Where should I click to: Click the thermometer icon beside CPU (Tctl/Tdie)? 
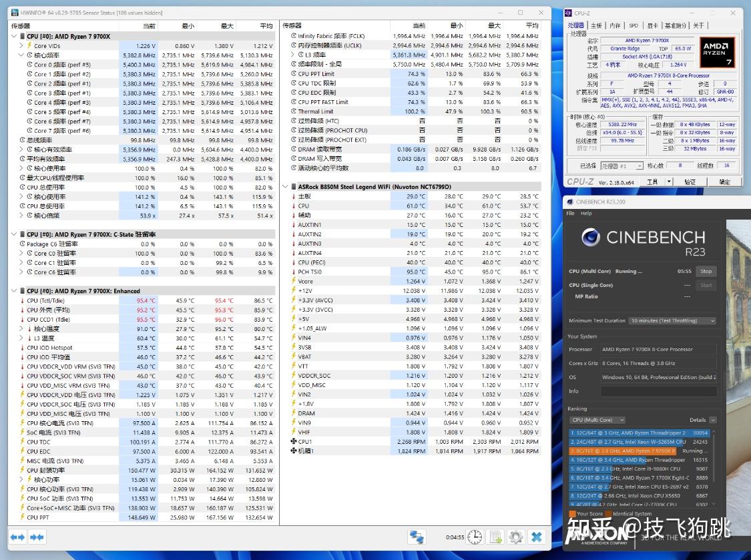click(x=23, y=300)
